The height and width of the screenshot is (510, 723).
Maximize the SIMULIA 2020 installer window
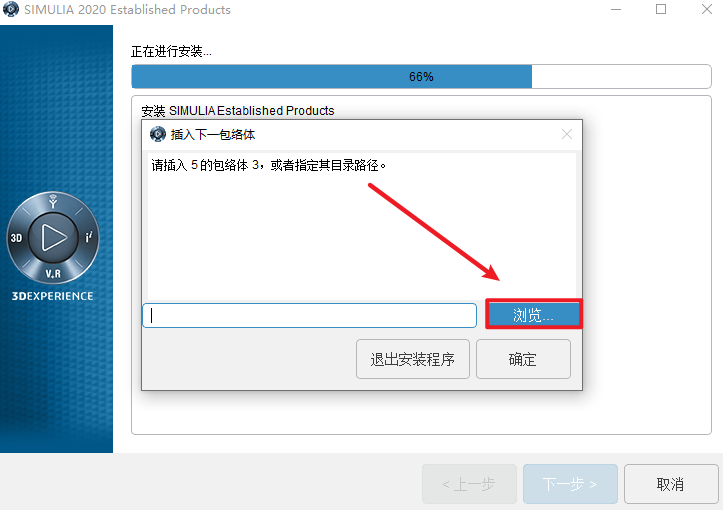(661, 9)
